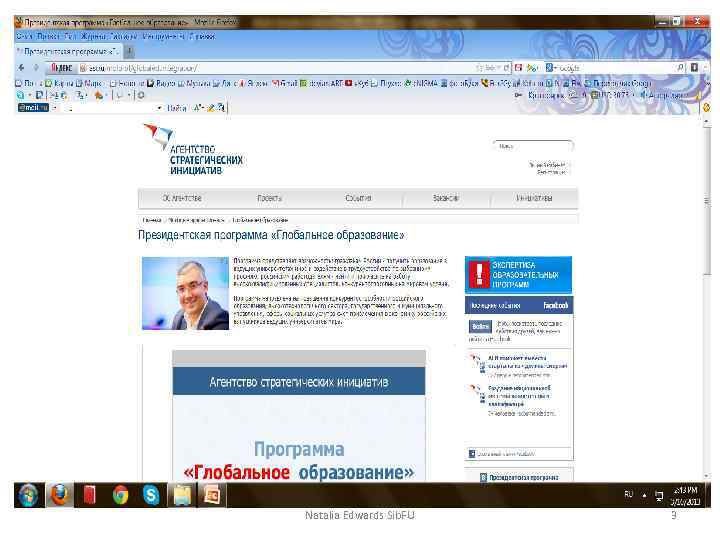Screen dimensions: 720x540
Task: Click the @mail.ru toolbar logo
Action: (x=33, y=107)
